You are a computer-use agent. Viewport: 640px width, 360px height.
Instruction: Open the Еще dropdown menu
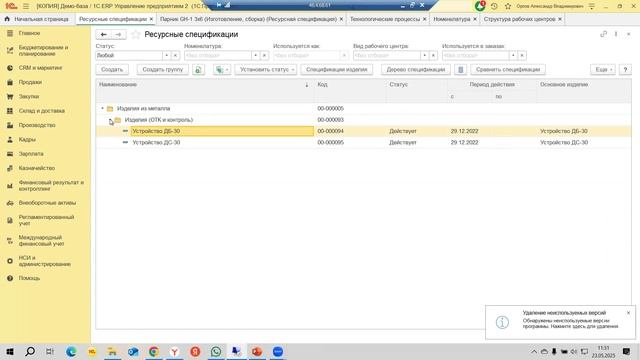602,70
